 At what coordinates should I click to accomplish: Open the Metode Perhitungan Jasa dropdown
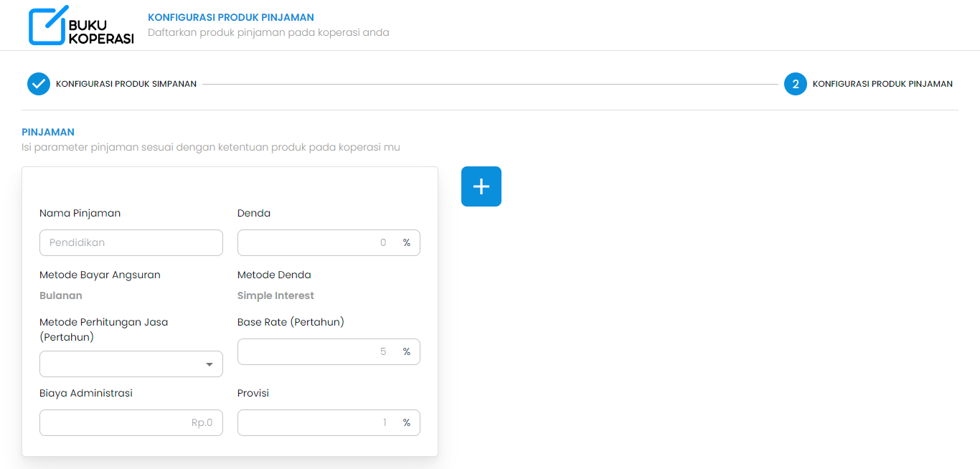click(x=131, y=364)
